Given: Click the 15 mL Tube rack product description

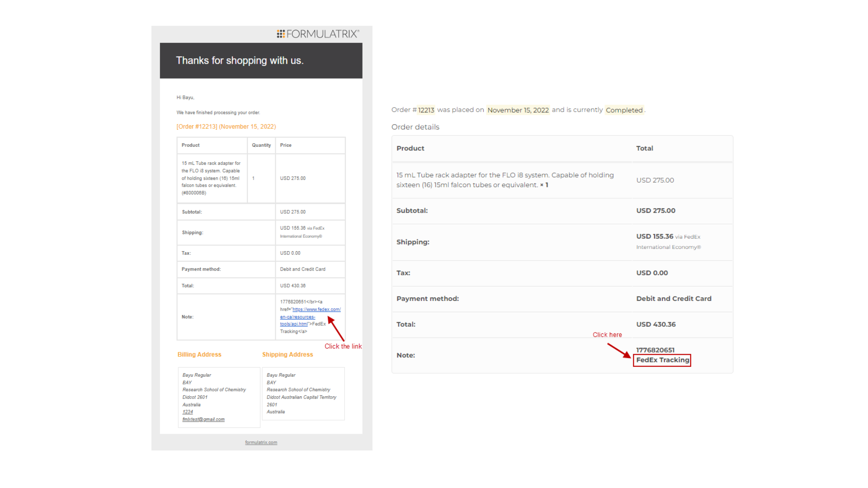Looking at the screenshot, I should tap(505, 180).
